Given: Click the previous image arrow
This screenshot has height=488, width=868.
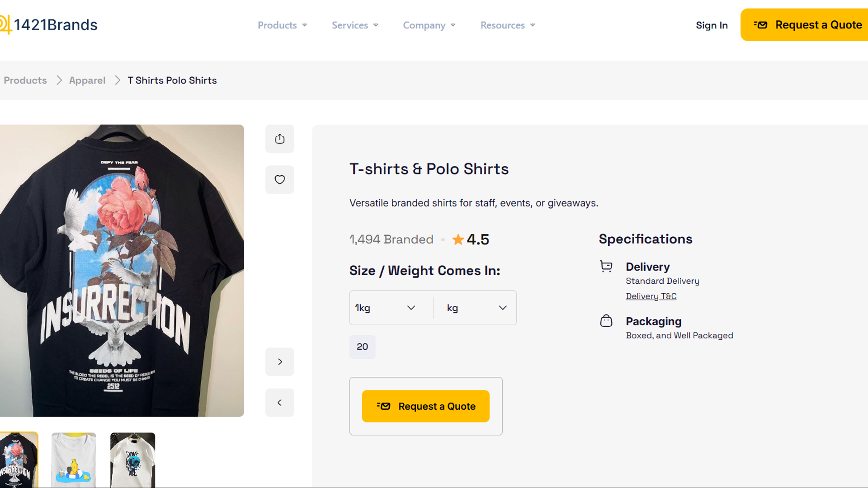Looking at the screenshot, I should pos(279,402).
